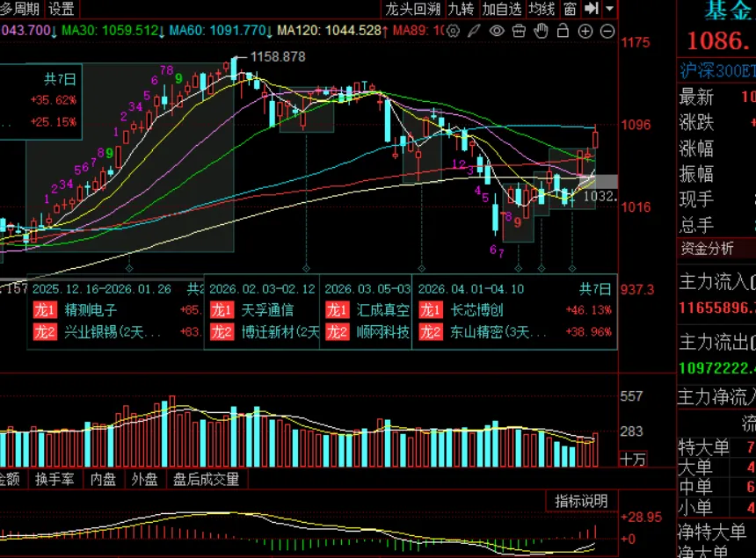Toggle the unlock padlock icon
The width and height of the screenshot is (756, 558).
click(563, 31)
